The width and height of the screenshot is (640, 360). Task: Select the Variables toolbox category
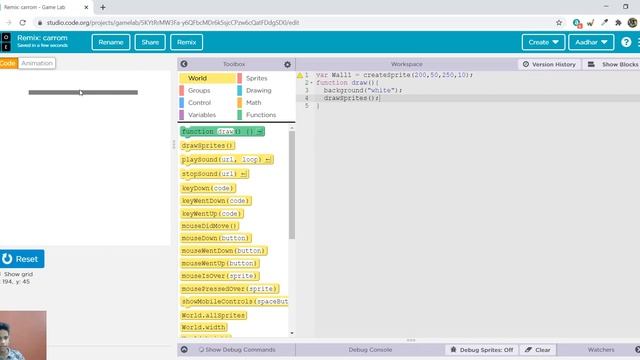click(207, 115)
